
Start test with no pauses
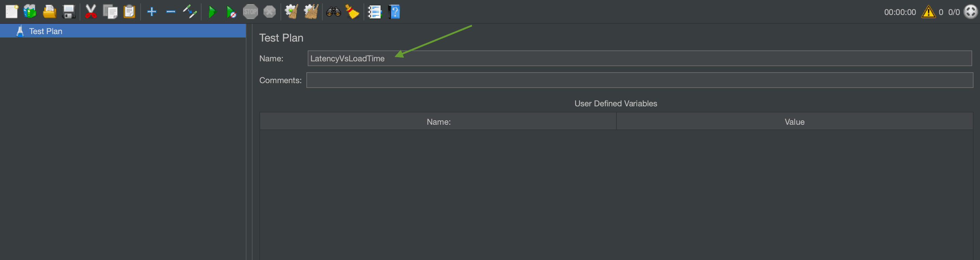pyautogui.click(x=231, y=12)
